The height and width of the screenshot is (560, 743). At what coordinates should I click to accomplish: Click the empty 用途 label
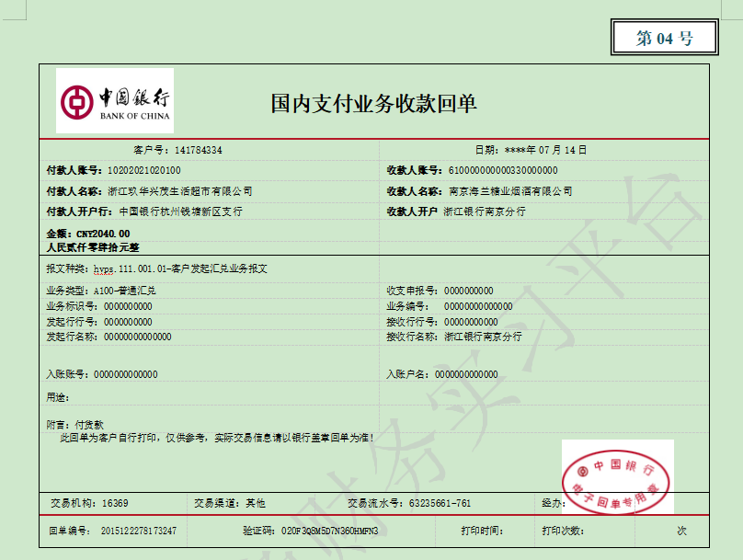[57, 397]
